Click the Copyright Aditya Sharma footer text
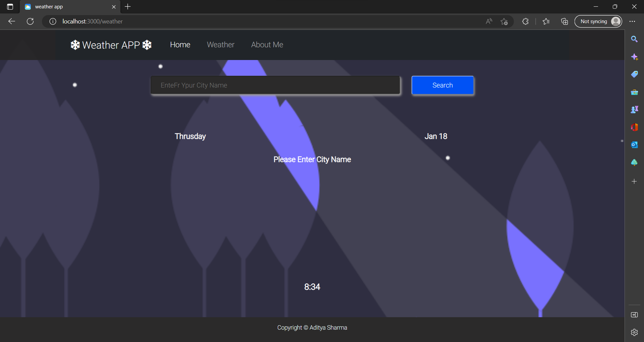 click(x=312, y=328)
